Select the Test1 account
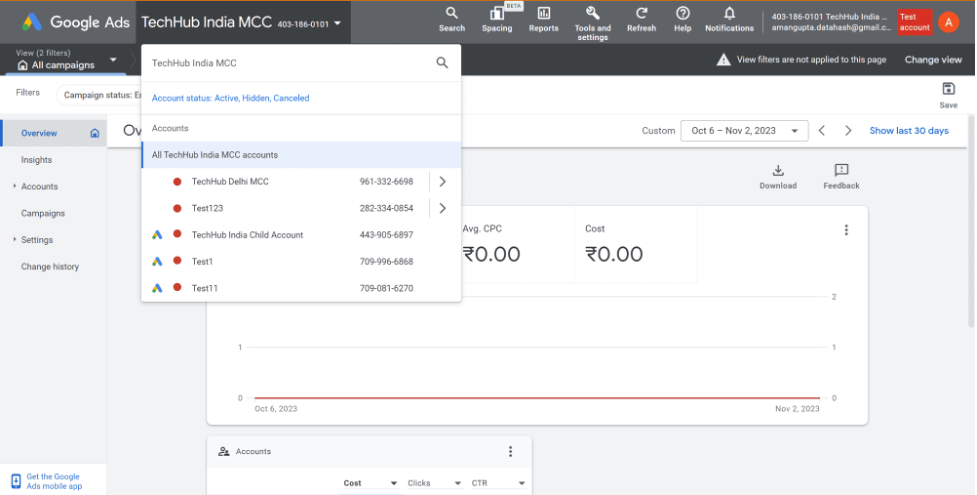977x495 pixels. coord(301,261)
